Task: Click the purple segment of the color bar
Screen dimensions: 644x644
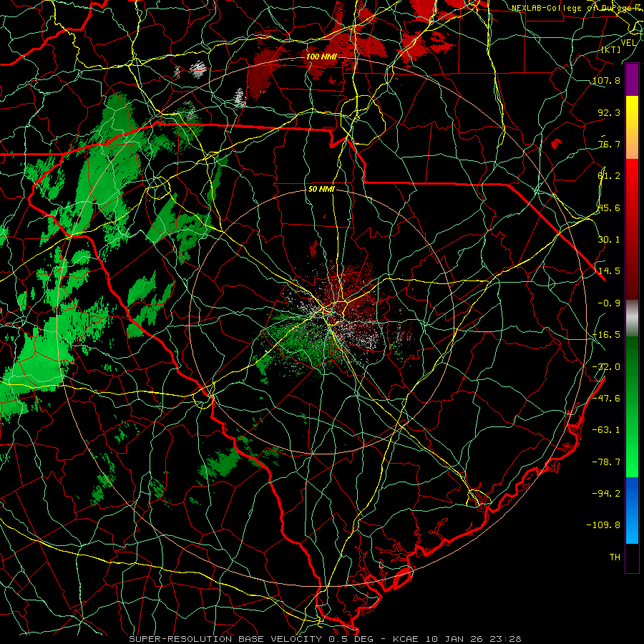Action: tap(632, 80)
